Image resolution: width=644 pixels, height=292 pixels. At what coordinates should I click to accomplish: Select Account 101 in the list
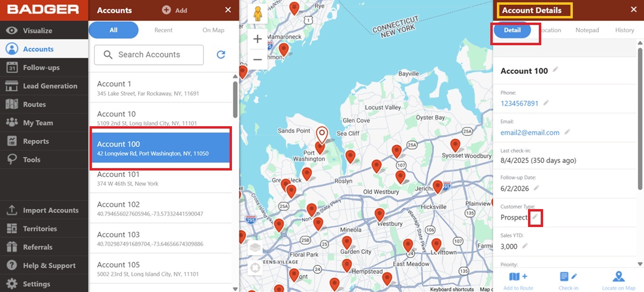coord(160,178)
